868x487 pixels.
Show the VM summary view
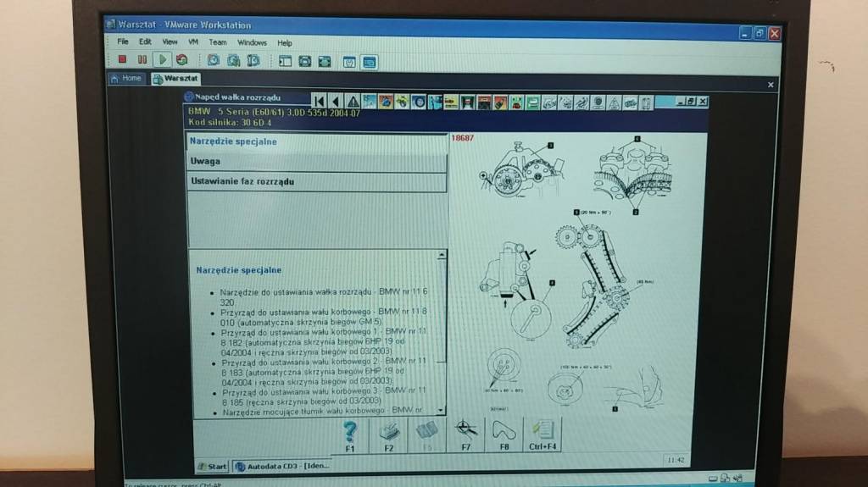tap(349, 62)
